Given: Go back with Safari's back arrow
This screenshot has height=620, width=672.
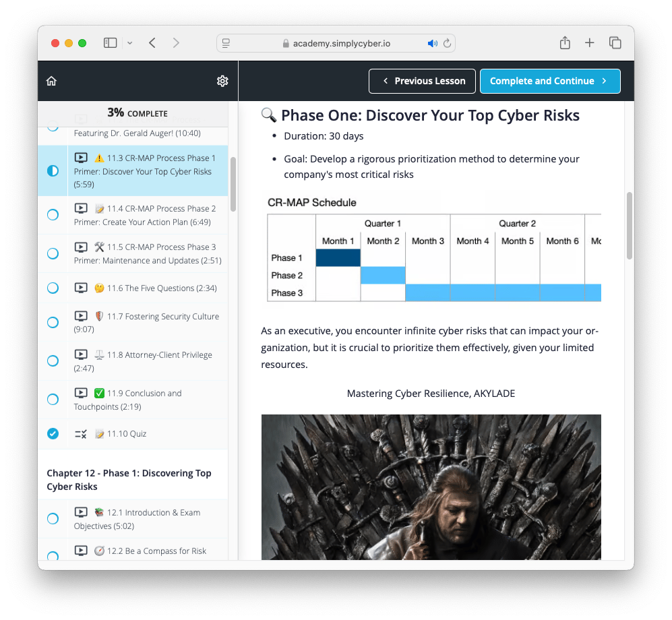Looking at the screenshot, I should pyautogui.click(x=152, y=43).
